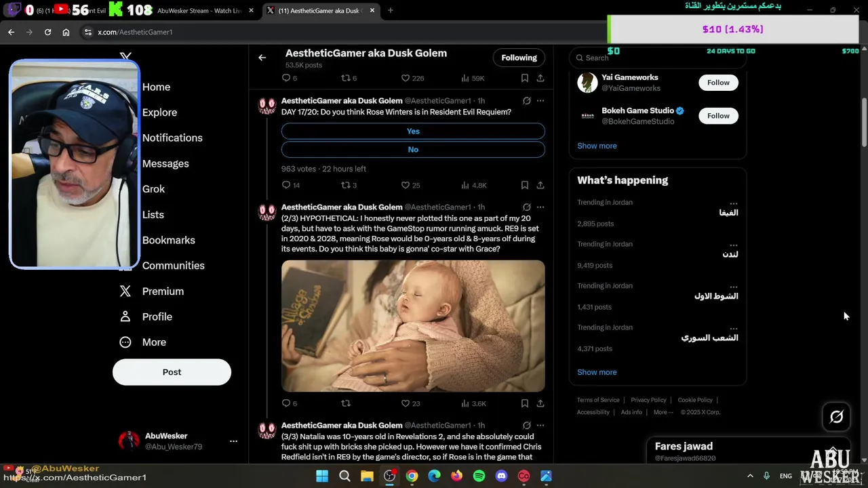Open more options on the (3/3) Natalia tweet
The width and height of the screenshot is (868, 488).
click(540, 425)
